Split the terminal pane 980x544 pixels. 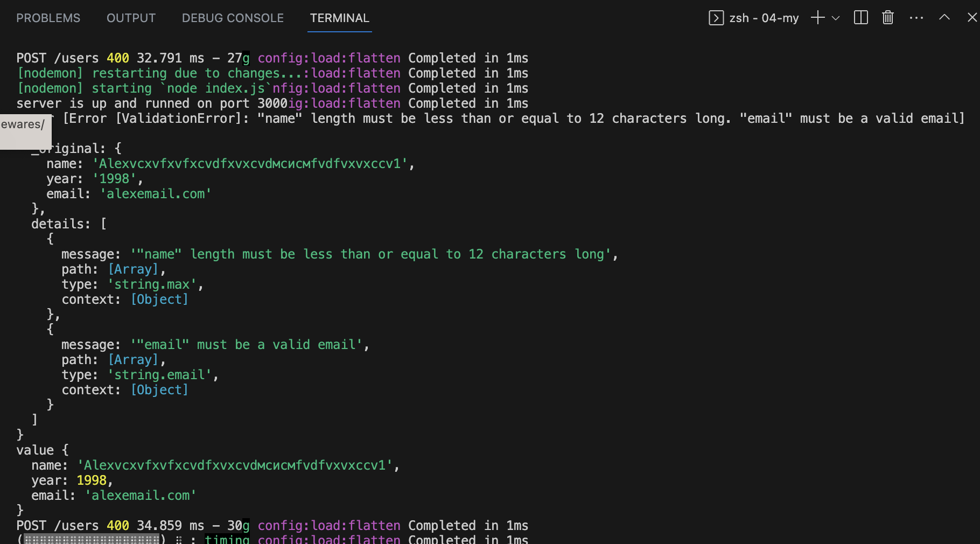pos(860,18)
